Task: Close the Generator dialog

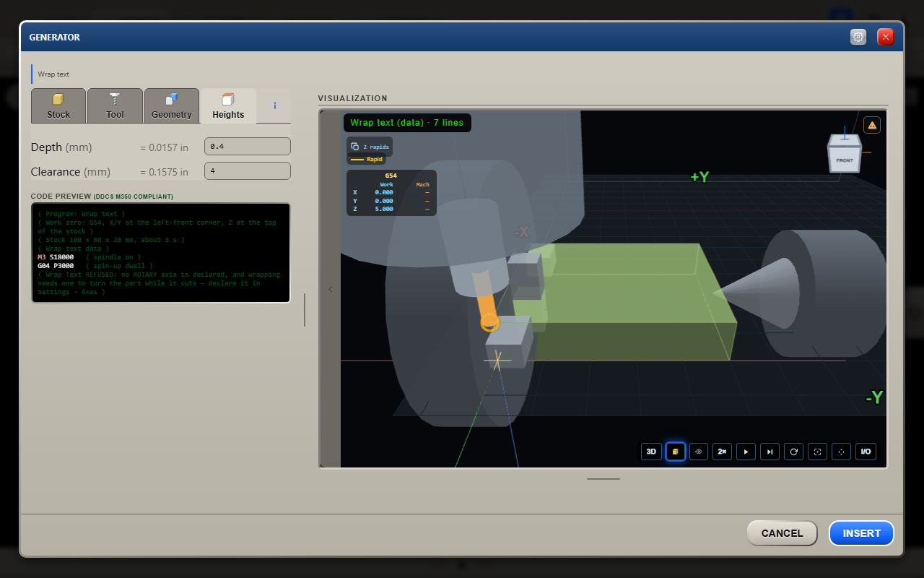Action: pyautogui.click(x=886, y=37)
